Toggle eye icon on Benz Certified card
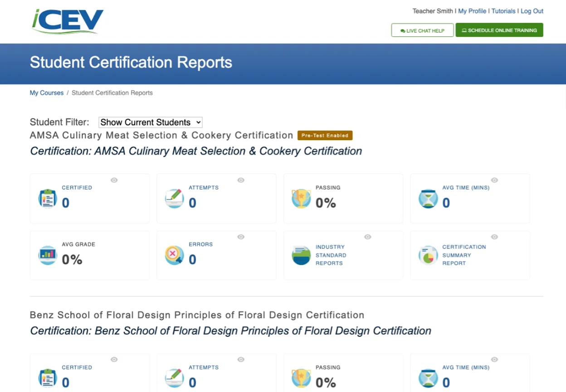The height and width of the screenshot is (392, 566). pos(114,359)
